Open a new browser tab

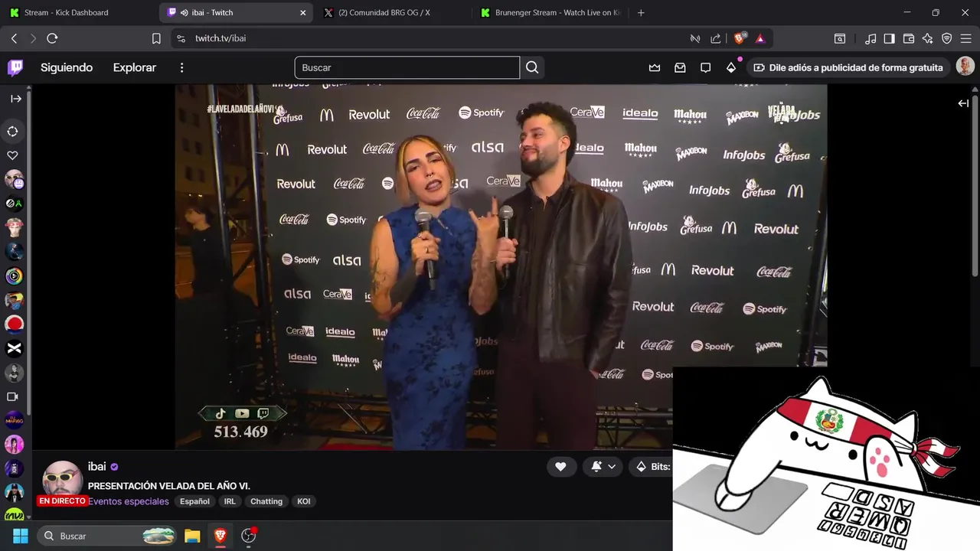click(x=641, y=12)
